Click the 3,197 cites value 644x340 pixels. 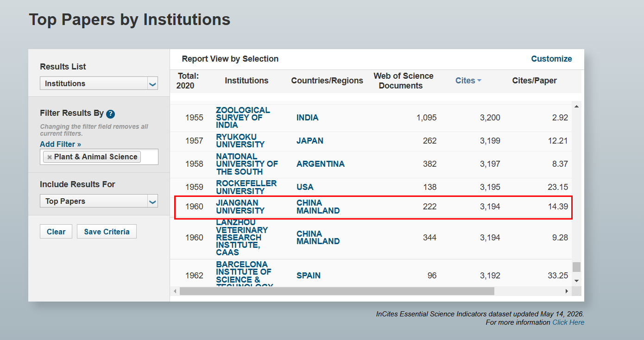coord(490,164)
